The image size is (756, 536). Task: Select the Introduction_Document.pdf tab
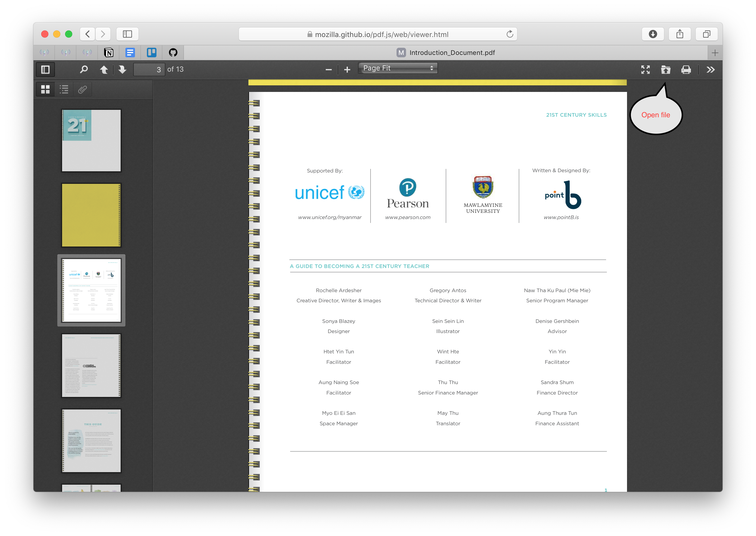pyautogui.click(x=452, y=52)
